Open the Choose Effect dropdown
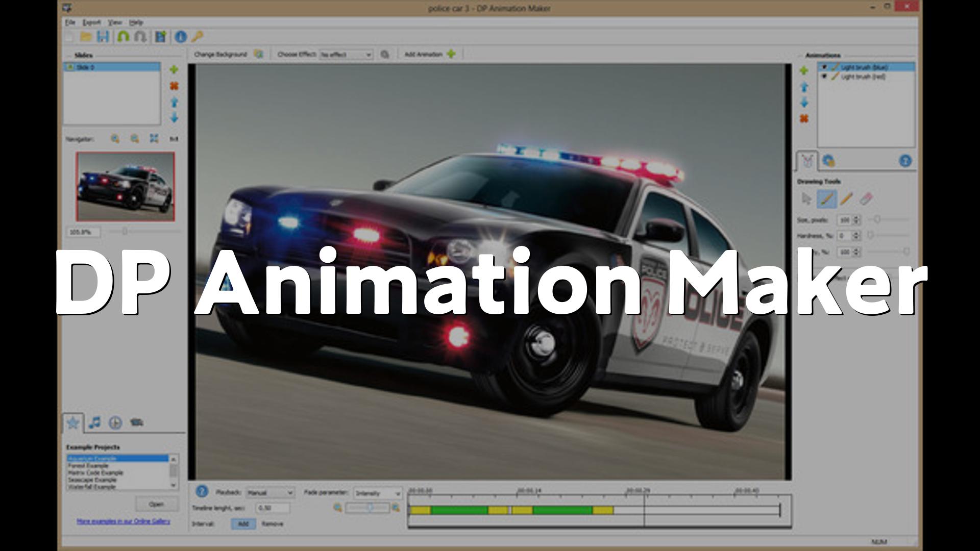This screenshot has height=551, width=980. click(346, 54)
